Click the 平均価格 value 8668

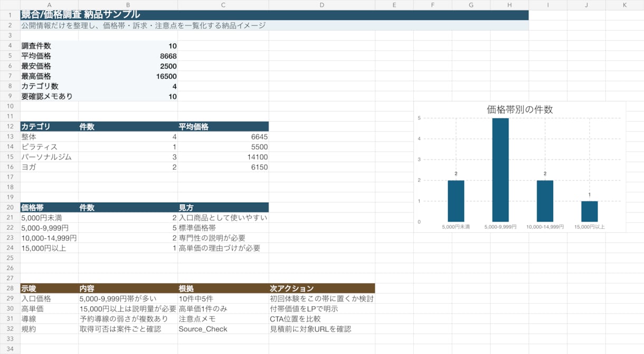coord(128,56)
